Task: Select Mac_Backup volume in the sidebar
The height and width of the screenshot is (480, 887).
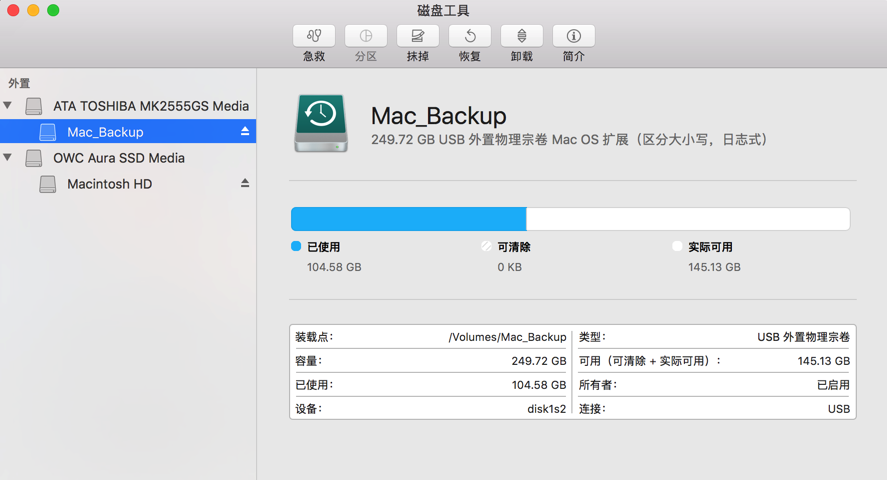Action: pos(105,132)
